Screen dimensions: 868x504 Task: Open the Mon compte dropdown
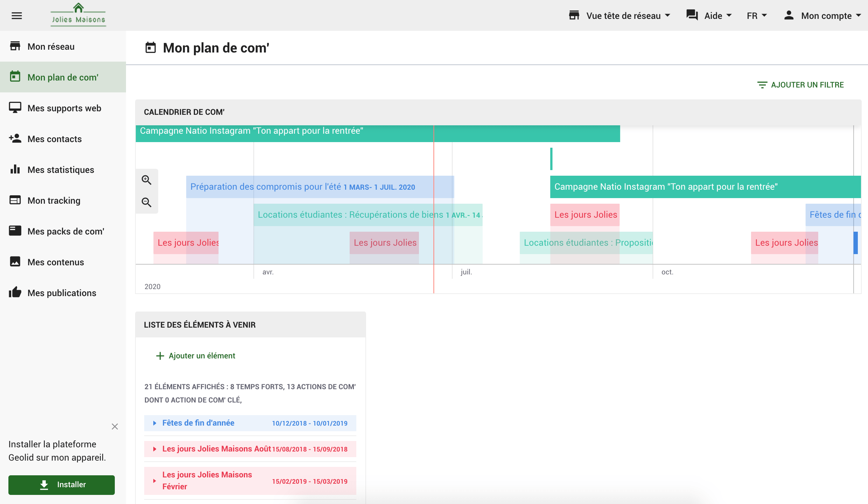822,16
